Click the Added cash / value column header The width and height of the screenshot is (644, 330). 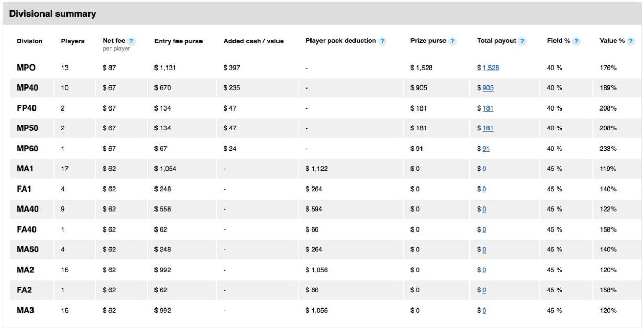pos(253,41)
